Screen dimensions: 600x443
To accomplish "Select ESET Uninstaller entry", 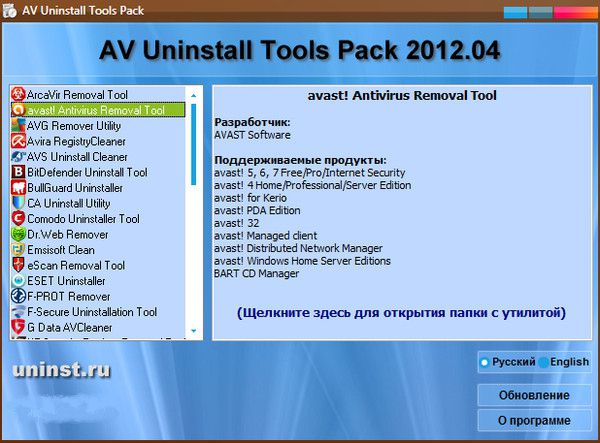I will click(x=98, y=281).
